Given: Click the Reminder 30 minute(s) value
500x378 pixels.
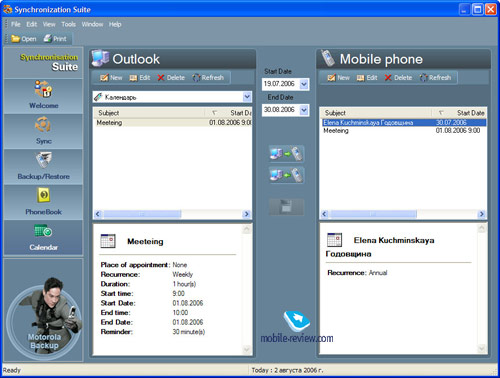Looking at the screenshot, I should coord(189,332).
